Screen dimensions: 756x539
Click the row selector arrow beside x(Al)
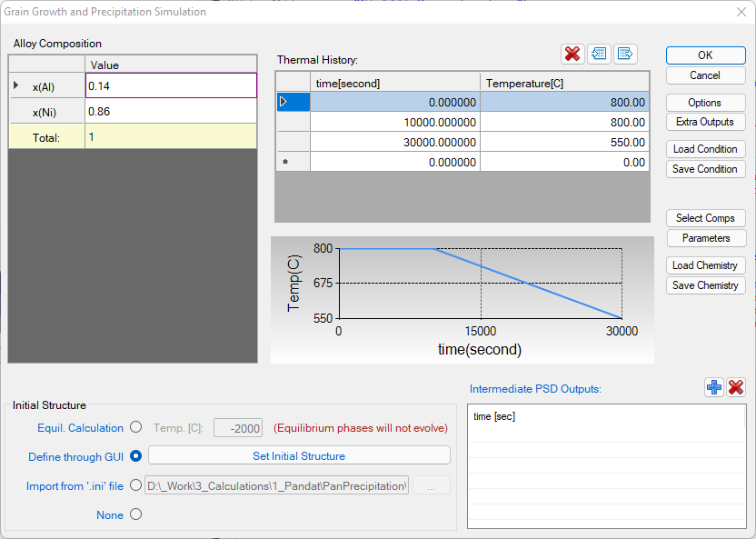[15, 86]
